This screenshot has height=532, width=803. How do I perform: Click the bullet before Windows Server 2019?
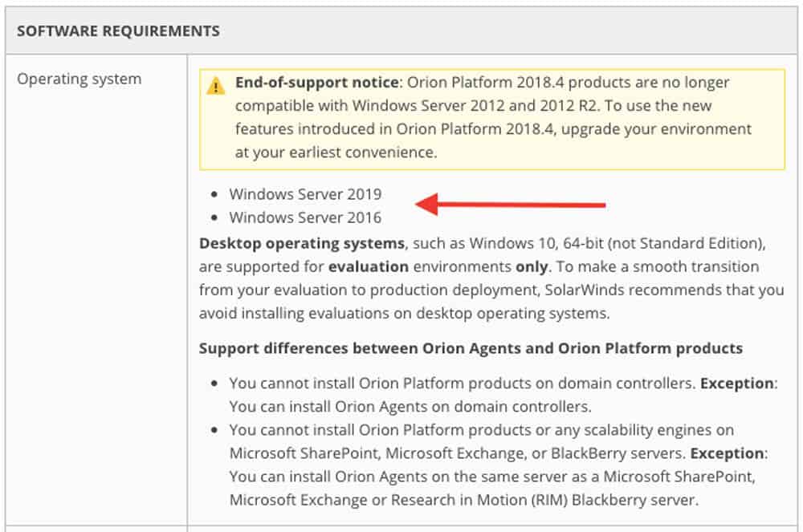coord(214,195)
